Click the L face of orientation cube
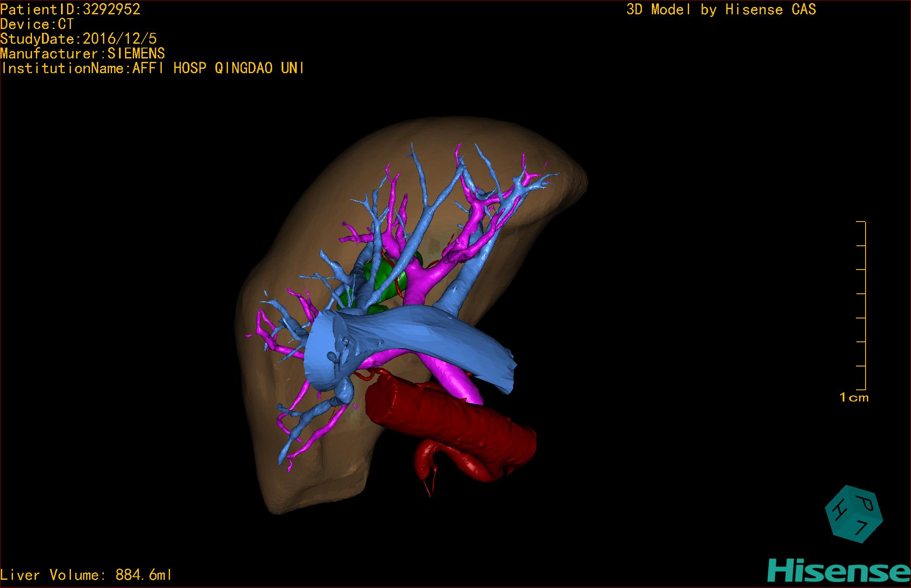Viewport: 911px width, 588px height. pos(861,528)
